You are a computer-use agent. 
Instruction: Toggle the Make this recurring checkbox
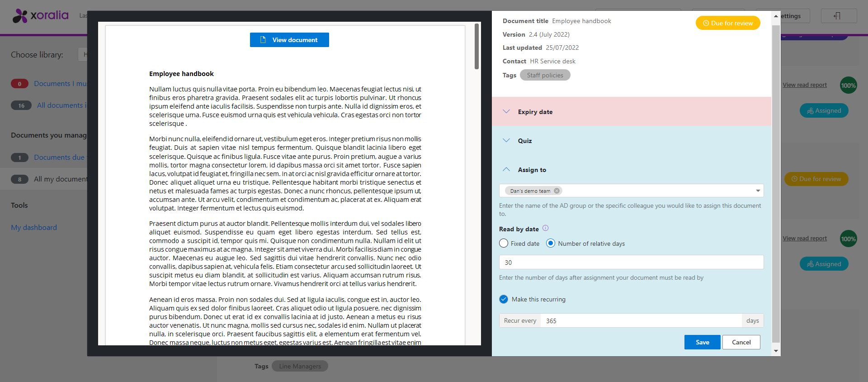pos(504,299)
